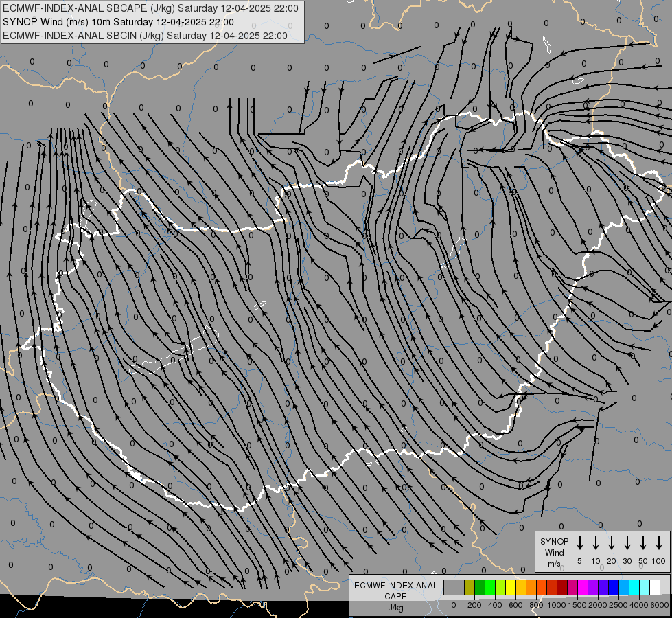Image resolution: width=672 pixels, height=618 pixels.
Task: Select the dark green CAPE legend swatch
Action: (x=480, y=587)
